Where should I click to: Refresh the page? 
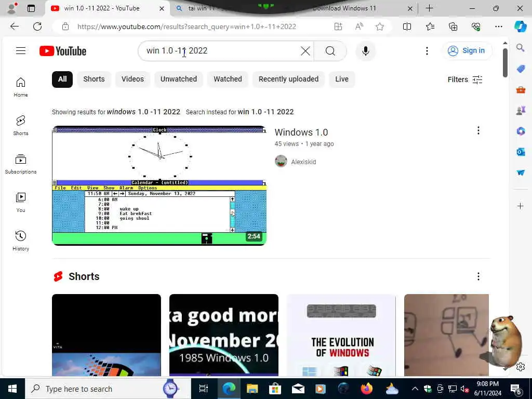tap(37, 26)
